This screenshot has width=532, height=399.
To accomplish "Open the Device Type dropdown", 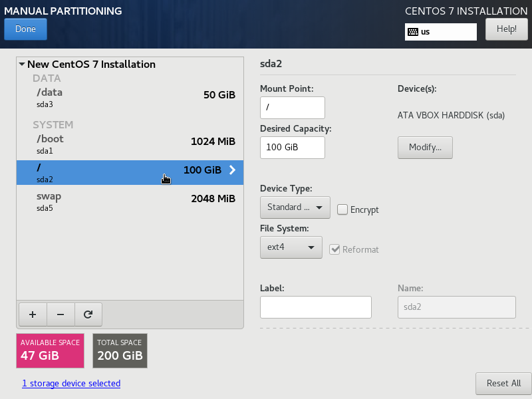I will [x=295, y=207].
